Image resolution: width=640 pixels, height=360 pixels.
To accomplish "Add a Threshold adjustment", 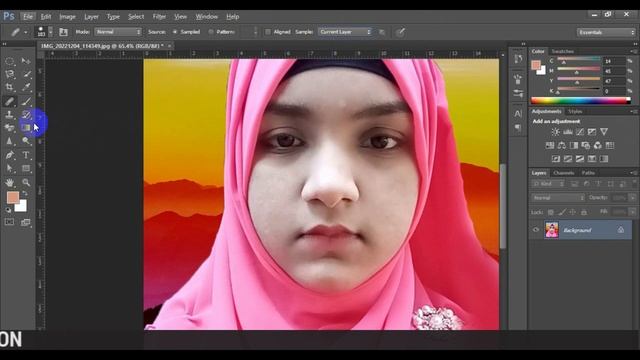I will [x=580, y=159].
